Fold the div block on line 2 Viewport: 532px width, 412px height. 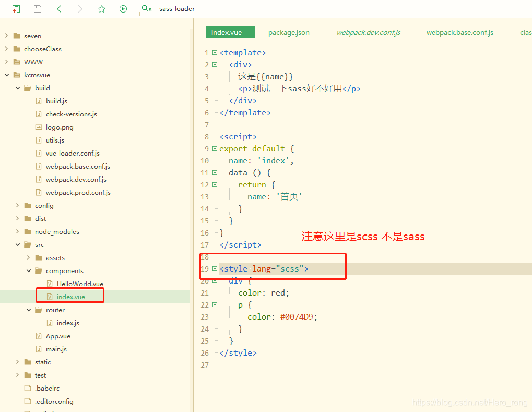pos(215,64)
